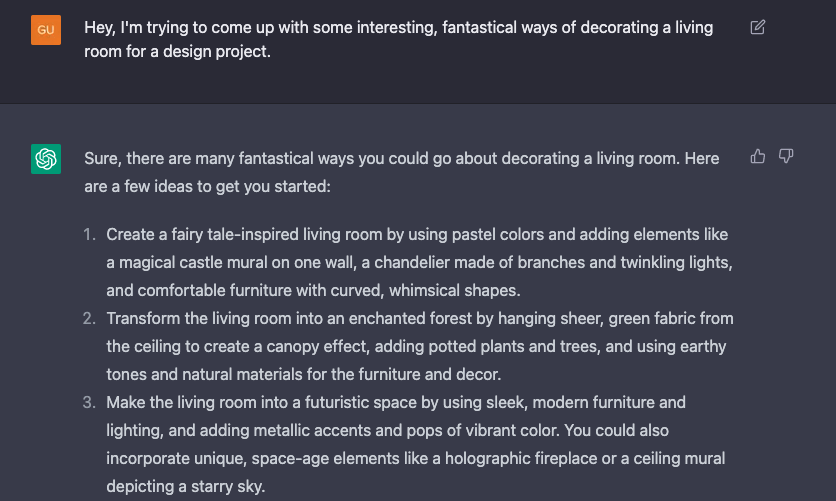The width and height of the screenshot is (836, 501).
Task: Click the green ChatGPT logo avatar
Action: pos(46,159)
